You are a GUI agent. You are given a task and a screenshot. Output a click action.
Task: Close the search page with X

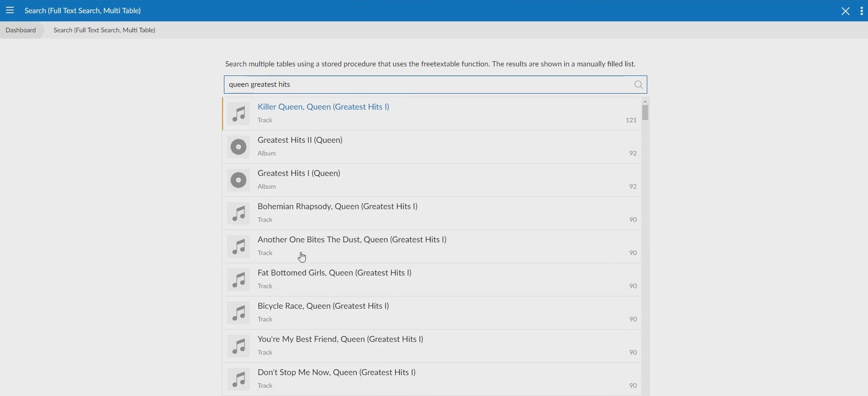coord(845,11)
